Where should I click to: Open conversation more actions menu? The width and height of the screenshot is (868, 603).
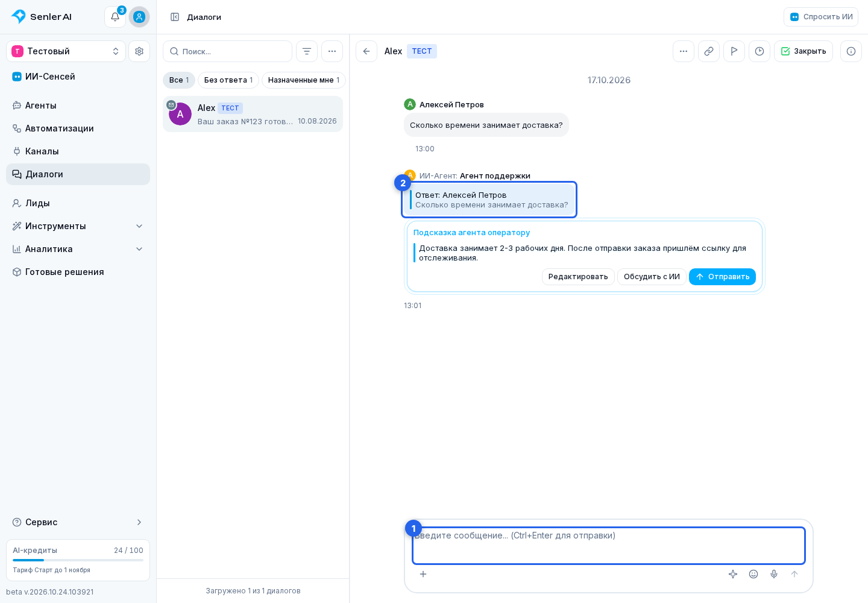(x=684, y=51)
